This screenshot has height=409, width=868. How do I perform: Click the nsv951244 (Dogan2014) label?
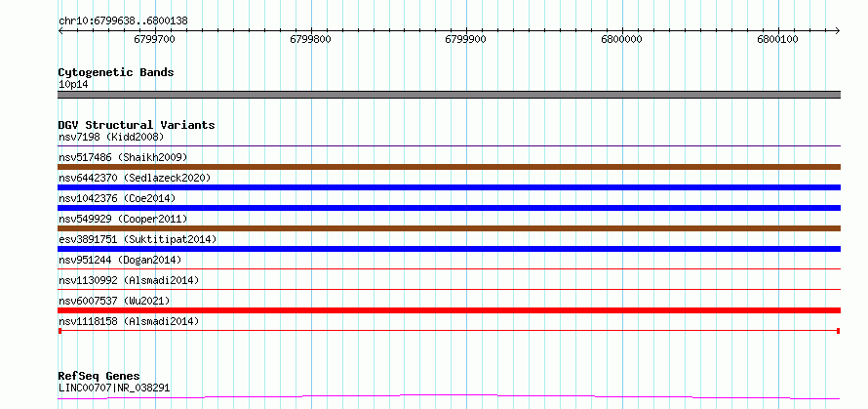point(120,260)
